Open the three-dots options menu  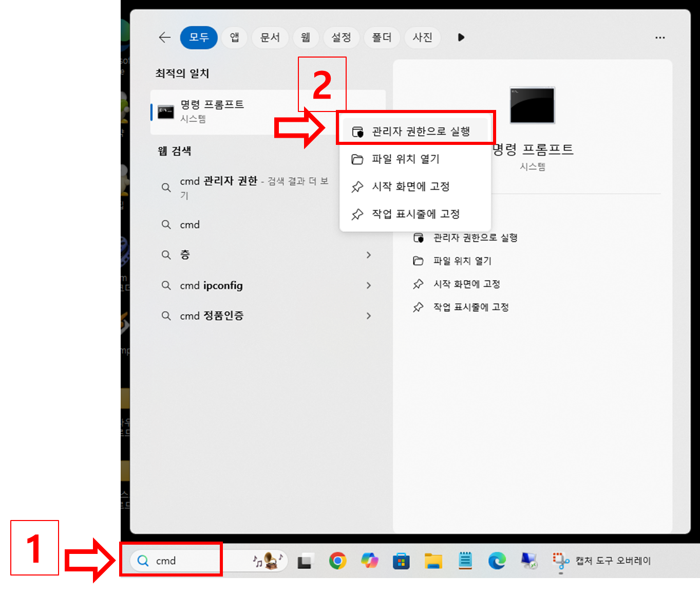[x=660, y=38]
